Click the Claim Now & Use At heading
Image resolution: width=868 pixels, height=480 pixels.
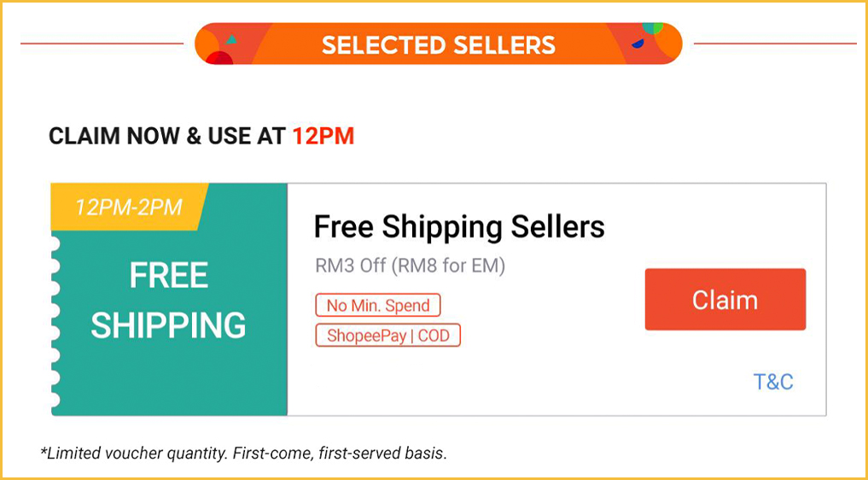coord(166,136)
